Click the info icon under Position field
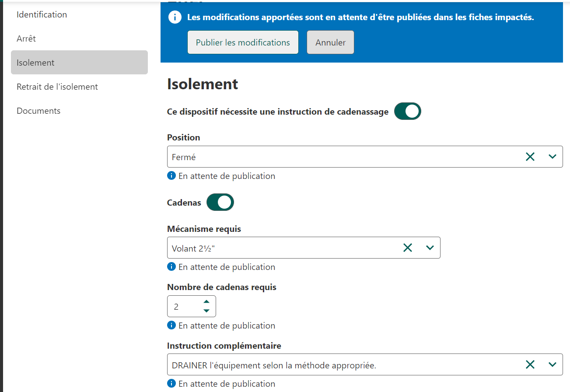Screen dimensions: 570x392 click(171, 176)
